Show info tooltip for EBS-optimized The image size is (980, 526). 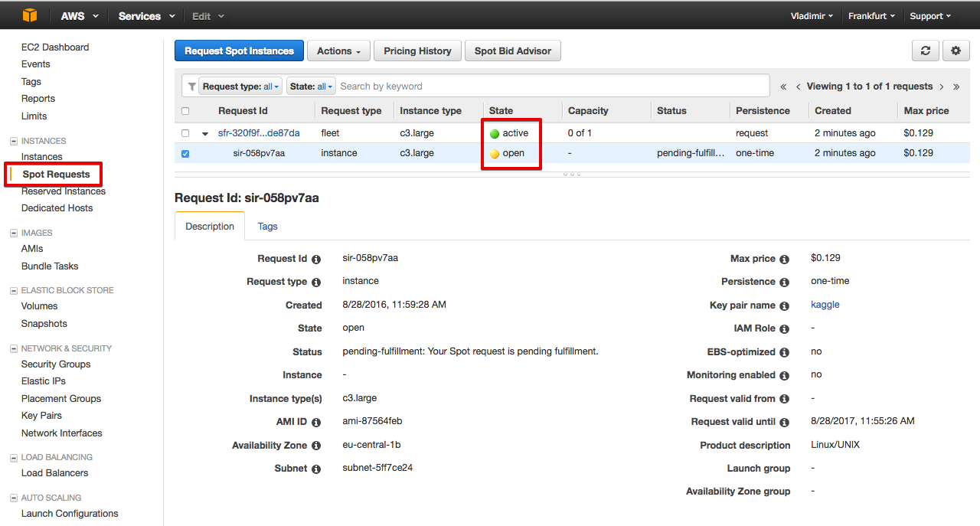784,353
